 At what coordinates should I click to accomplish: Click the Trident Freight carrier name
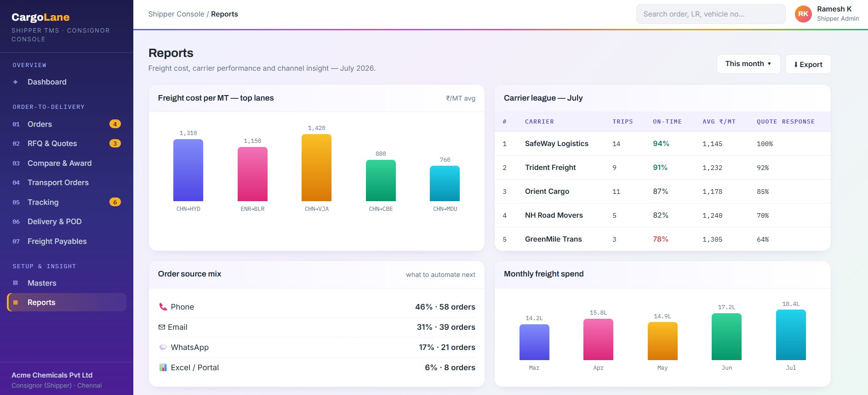550,168
